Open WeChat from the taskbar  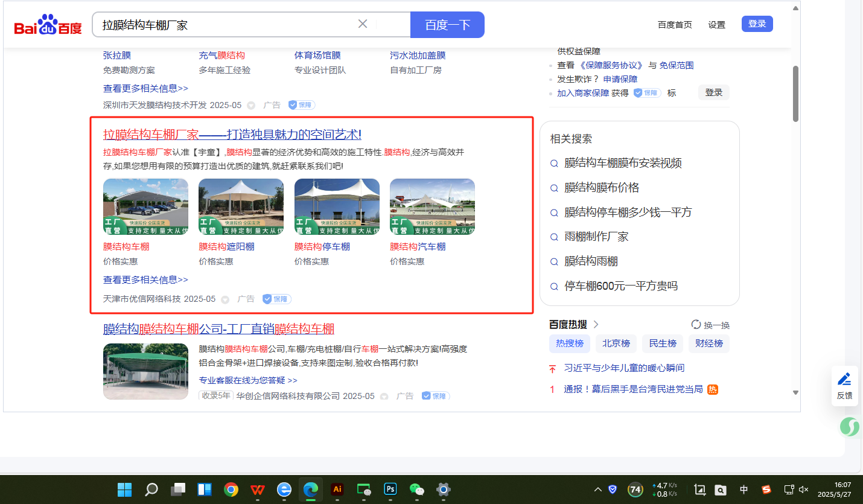[417, 489]
